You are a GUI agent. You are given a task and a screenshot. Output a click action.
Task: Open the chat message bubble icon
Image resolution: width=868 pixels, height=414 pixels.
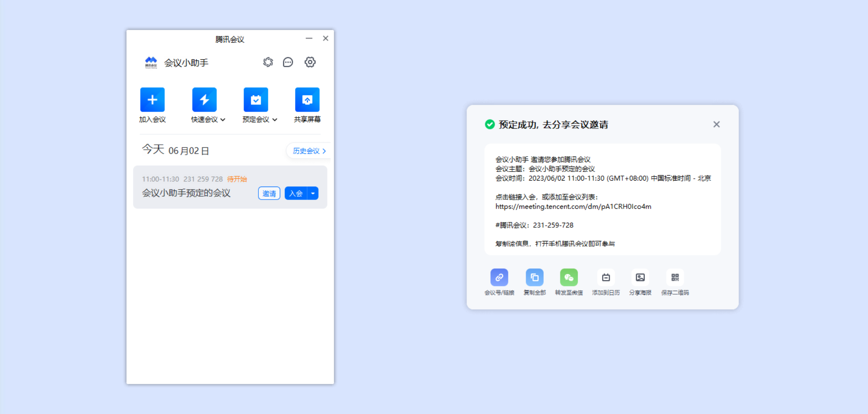point(288,62)
